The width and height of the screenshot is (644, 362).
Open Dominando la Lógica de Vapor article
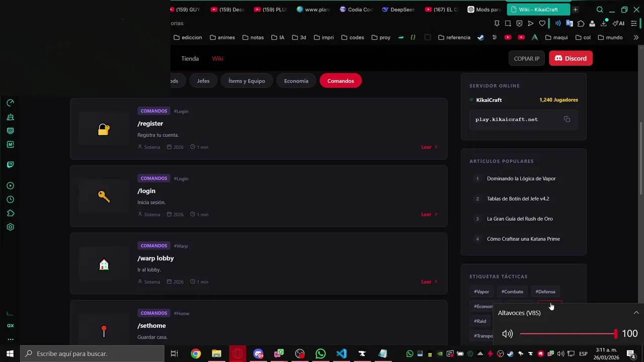(521, 178)
